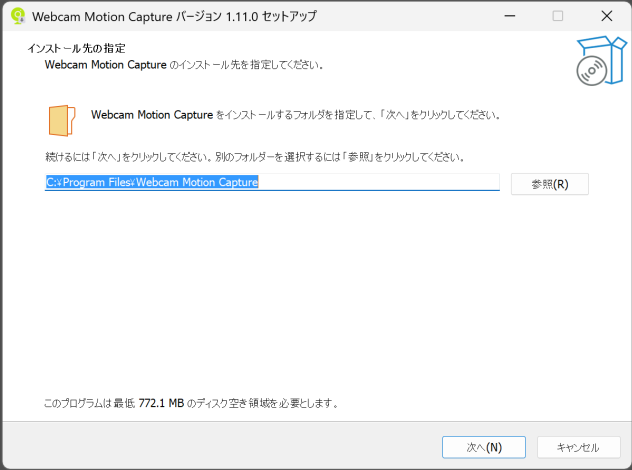
Task: Click the disabled maximize button
Action: tap(558, 16)
